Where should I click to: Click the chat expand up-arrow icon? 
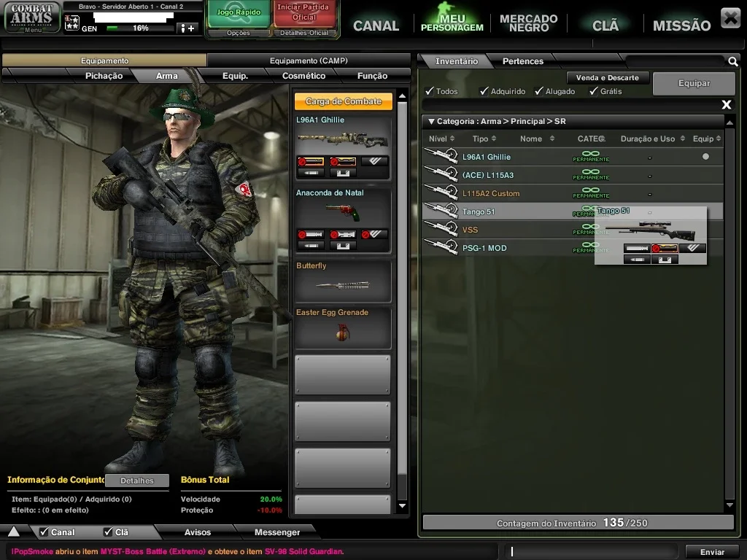coord(14,532)
